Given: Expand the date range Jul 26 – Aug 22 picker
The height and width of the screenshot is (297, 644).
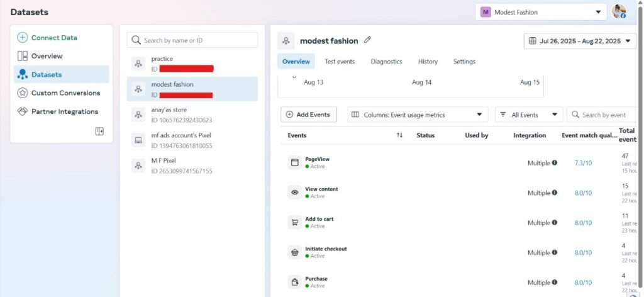Looking at the screenshot, I should (x=580, y=41).
